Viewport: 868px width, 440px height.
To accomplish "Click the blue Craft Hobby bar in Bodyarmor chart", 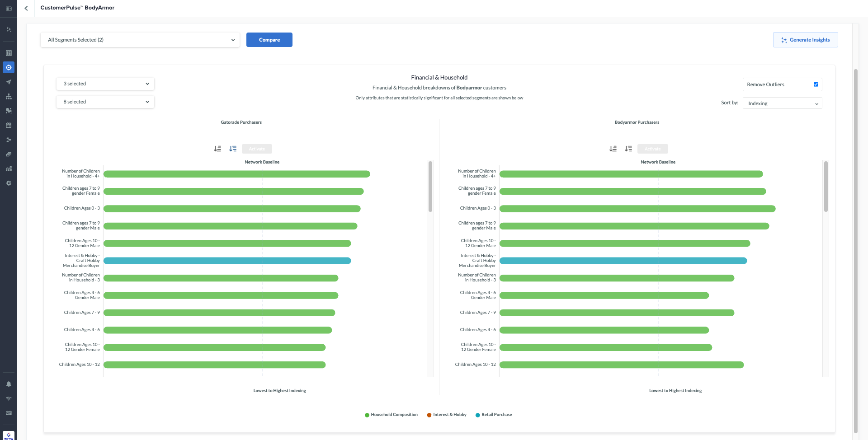I will coord(623,261).
